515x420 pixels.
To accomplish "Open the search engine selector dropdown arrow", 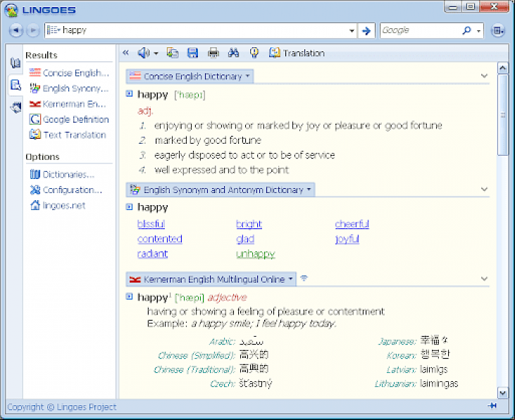I will (478, 31).
